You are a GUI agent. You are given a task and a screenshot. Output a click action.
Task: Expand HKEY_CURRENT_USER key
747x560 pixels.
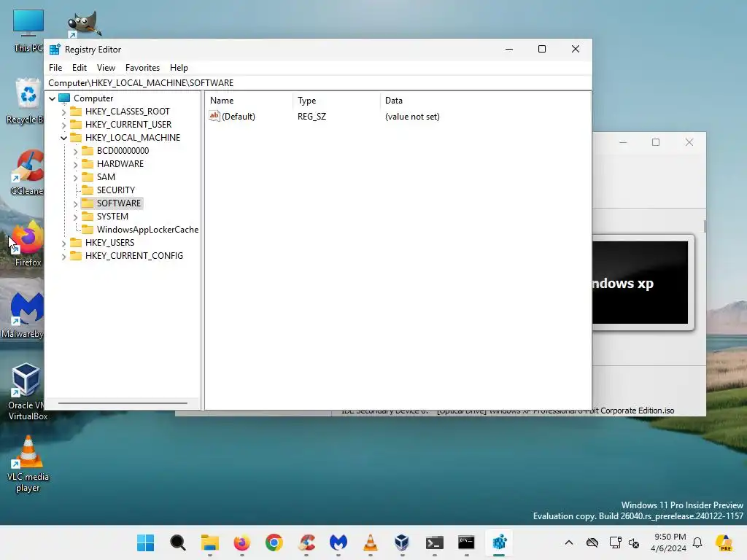click(64, 125)
